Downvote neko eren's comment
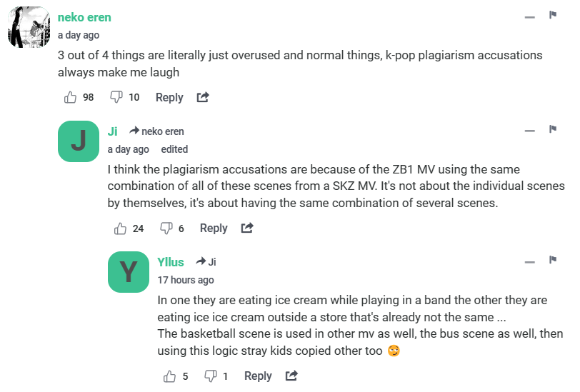Image resolution: width=580 pixels, height=392 pixels. pyautogui.click(x=116, y=97)
